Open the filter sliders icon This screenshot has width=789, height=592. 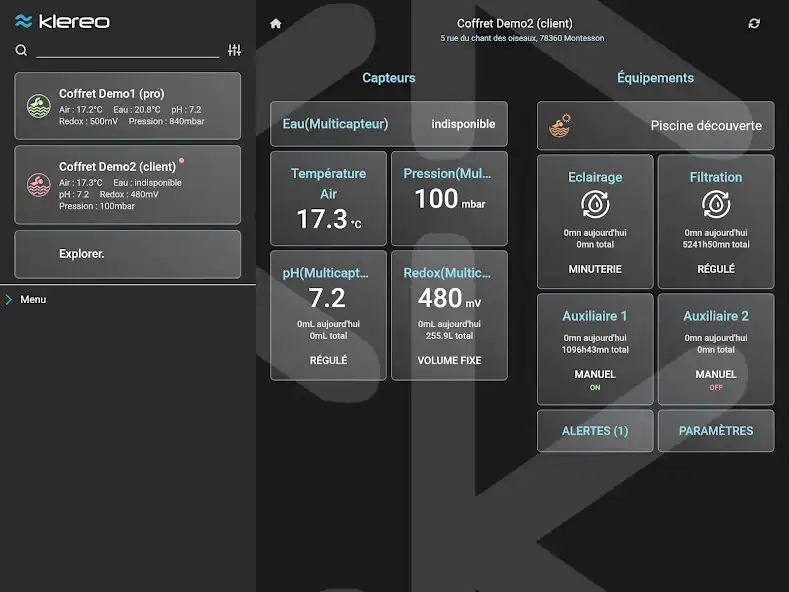click(234, 50)
